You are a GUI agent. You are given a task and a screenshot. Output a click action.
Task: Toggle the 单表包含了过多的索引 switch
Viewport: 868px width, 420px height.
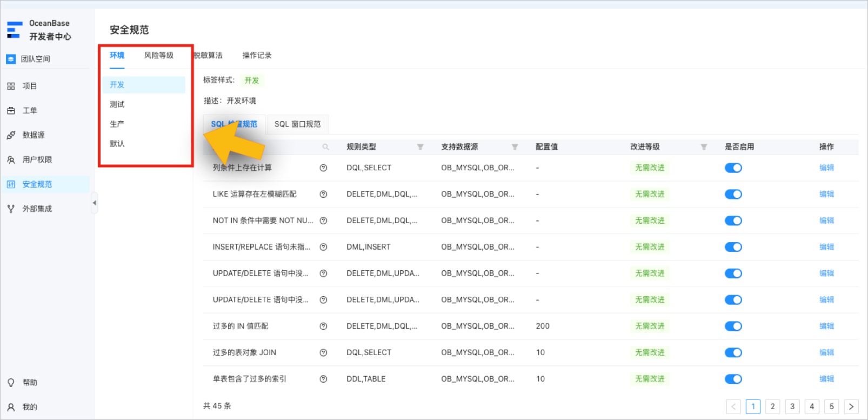pyautogui.click(x=733, y=379)
